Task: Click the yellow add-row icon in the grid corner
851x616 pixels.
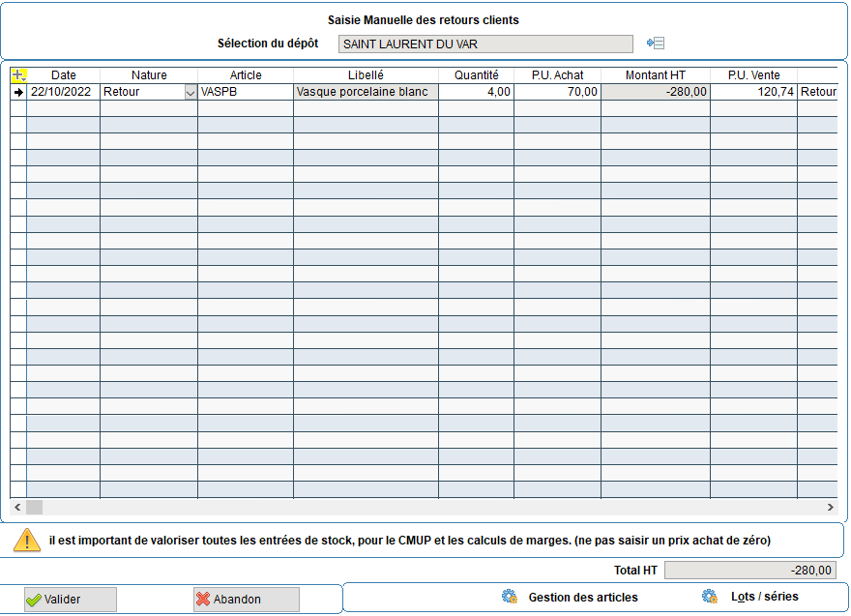Action: point(18,74)
